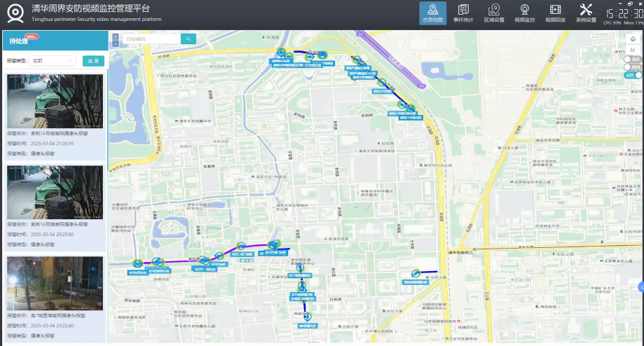This screenshot has width=644, height=346.
Task: Toggle the teal enabled switch at map's right edge
Action: pos(633,75)
